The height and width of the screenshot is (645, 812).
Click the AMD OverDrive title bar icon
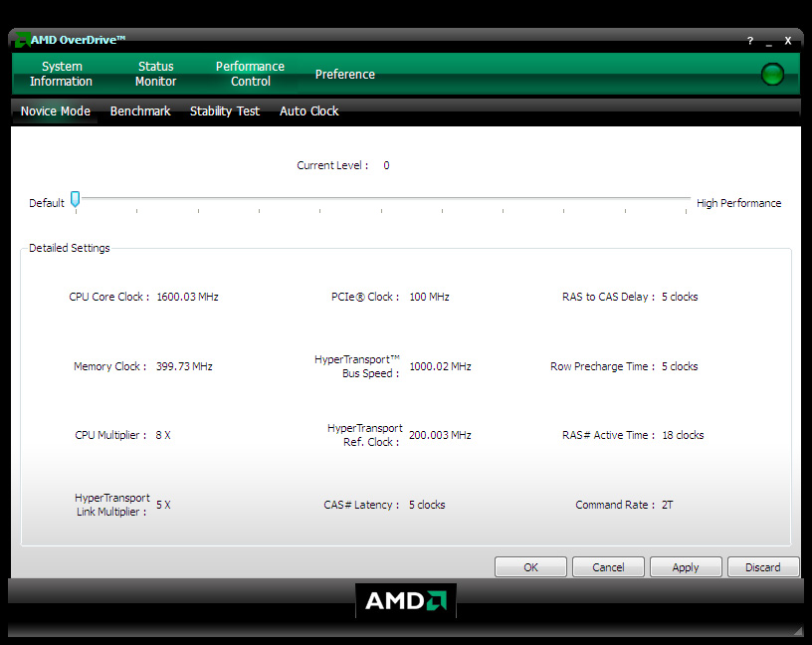tap(21, 40)
